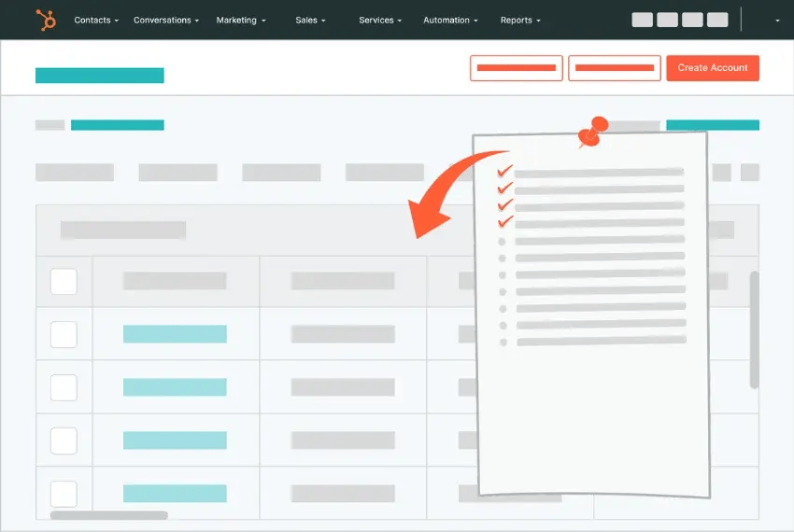
Task: Click the vertical scrollbar beside the table
Action: (755, 329)
